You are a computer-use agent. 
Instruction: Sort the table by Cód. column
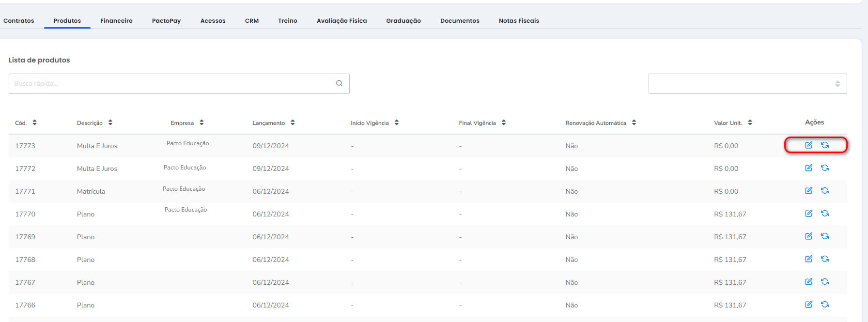(x=34, y=123)
